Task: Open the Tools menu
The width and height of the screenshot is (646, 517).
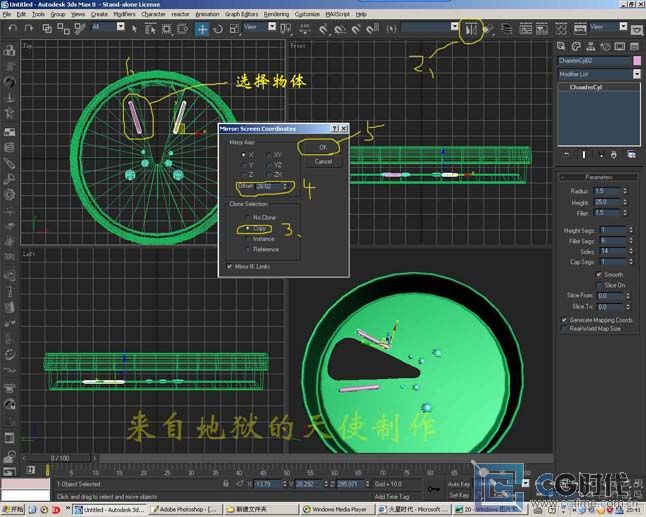Action: click(x=38, y=14)
